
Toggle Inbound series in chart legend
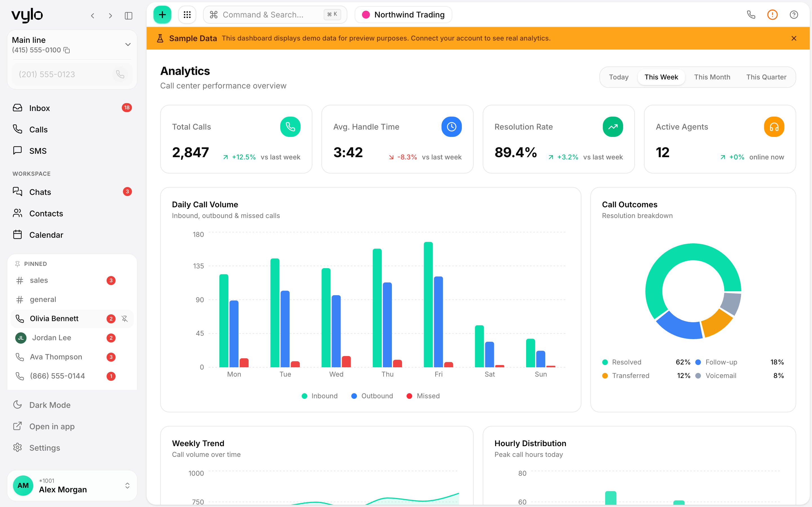(x=319, y=396)
